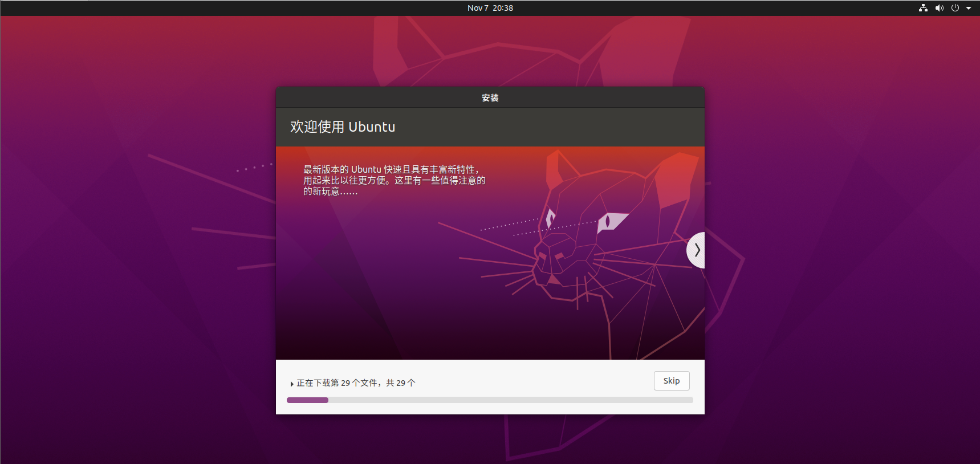Open the volume speaker icon
Image resolution: width=980 pixels, height=464 pixels.
(x=939, y=8)
